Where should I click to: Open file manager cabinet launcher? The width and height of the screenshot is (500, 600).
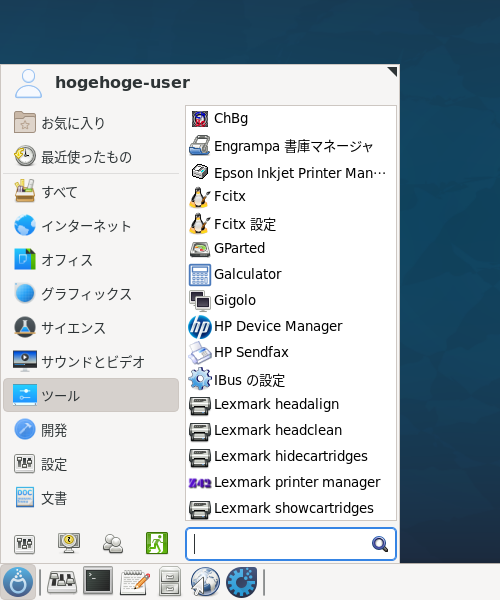(x=170, y=581)
